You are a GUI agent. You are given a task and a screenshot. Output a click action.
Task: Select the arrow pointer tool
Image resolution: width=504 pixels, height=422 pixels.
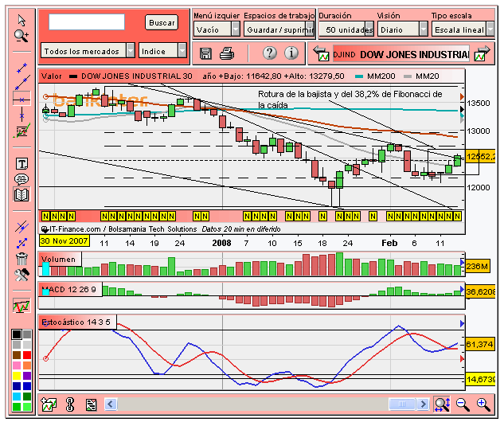pyautogui.click(x=21, y=20)
